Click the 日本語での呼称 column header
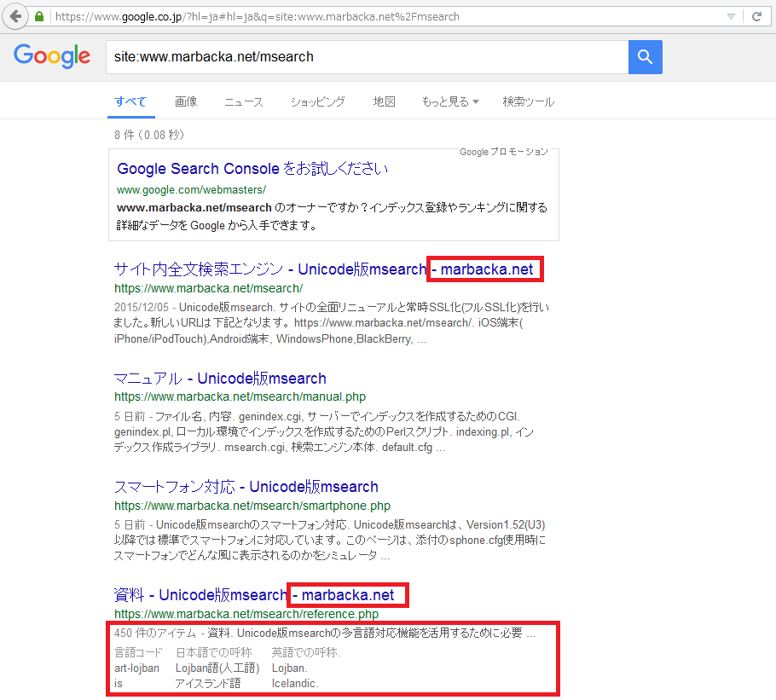The width and height of the screenshot is (776, 700). coord(214,652)
